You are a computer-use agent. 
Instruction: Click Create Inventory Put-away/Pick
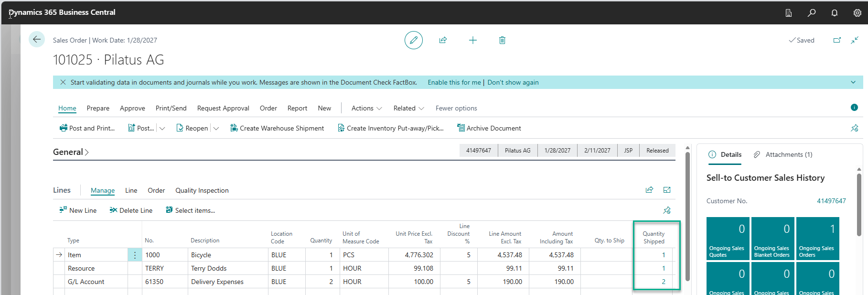tap(391, 128)
